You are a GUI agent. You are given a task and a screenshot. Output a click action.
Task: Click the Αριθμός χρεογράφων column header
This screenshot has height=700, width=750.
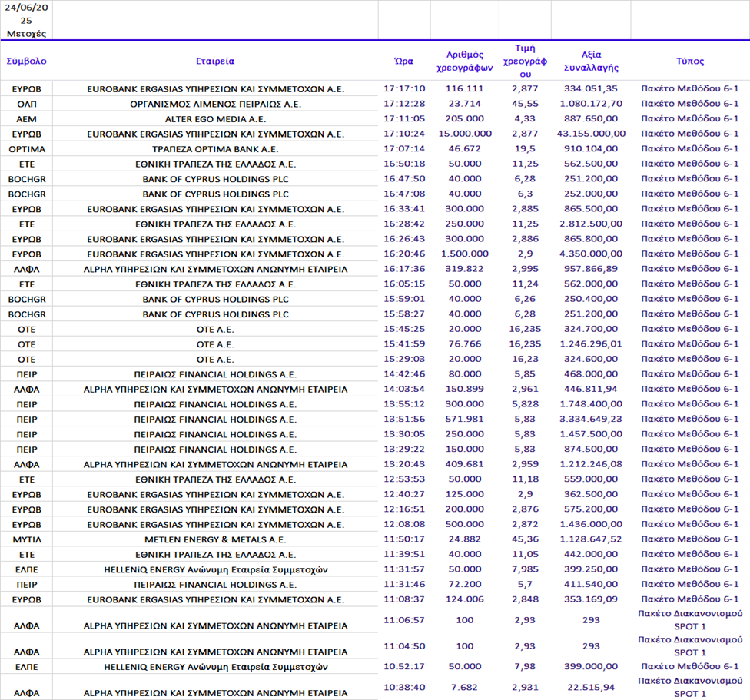[x=464, y=61]
